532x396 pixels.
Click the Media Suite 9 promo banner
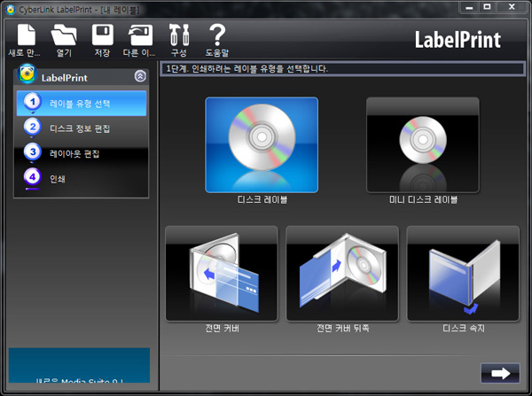pyautogui.click(x=79, y=365)
